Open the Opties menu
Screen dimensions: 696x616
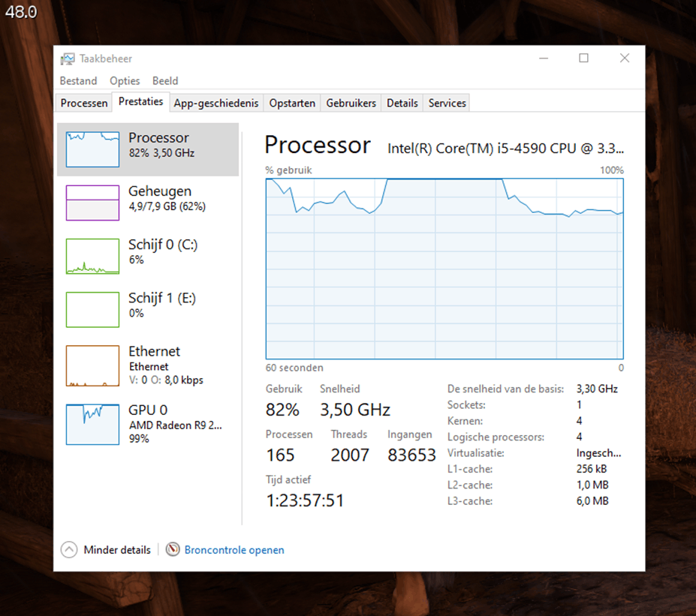[x=125, y=81]
